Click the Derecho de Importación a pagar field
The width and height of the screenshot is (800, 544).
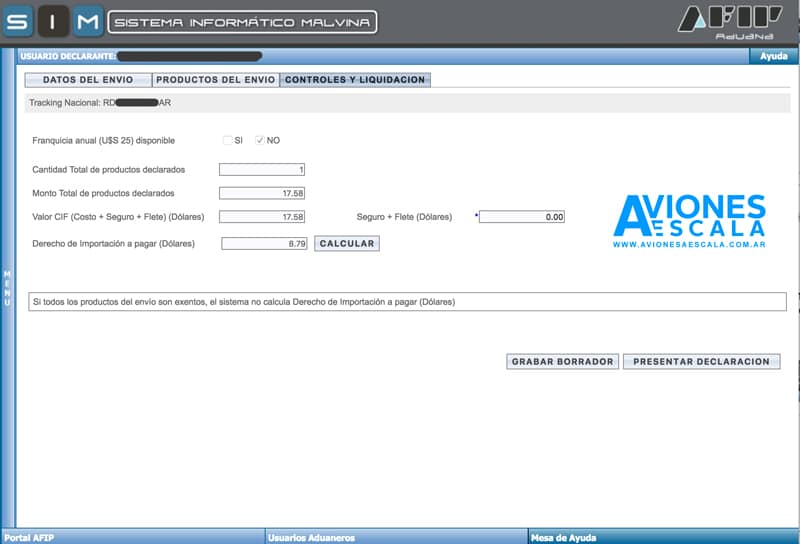pos(264,244)
